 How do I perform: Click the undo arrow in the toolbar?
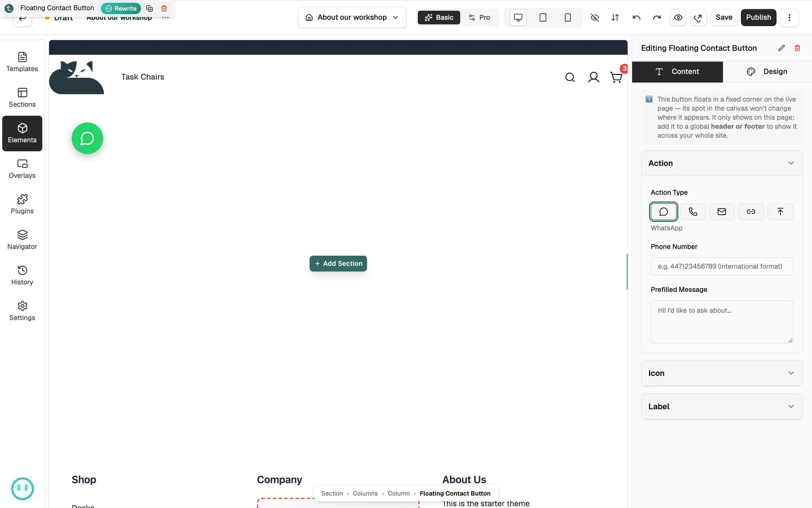click(x=636, y=17)
